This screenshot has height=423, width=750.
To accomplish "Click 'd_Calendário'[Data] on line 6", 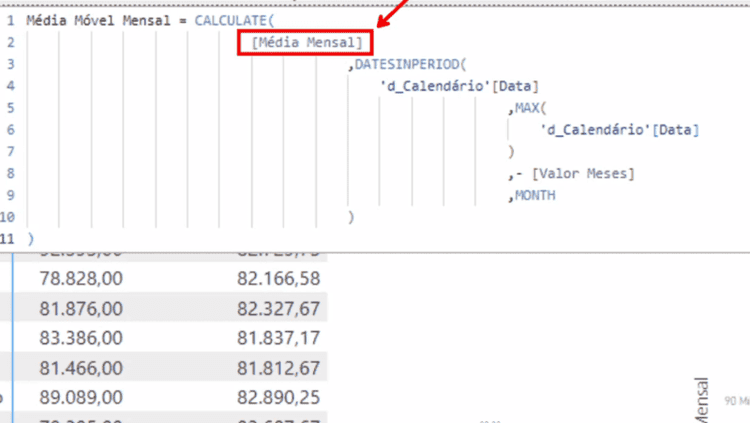I will pos(619,130).
